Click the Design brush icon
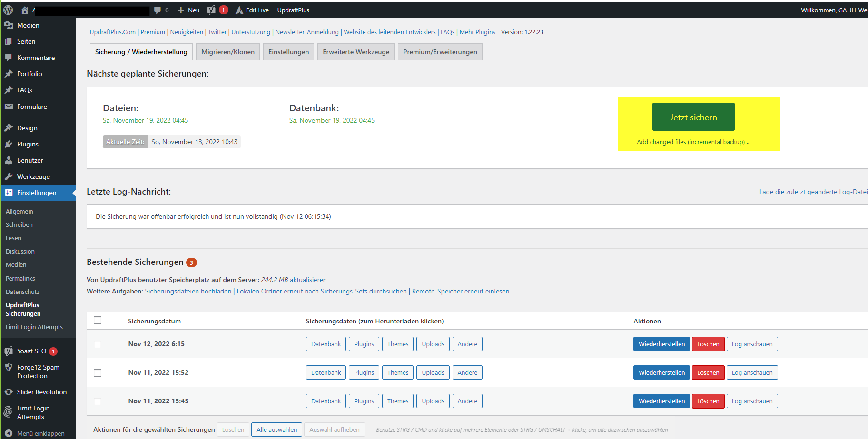The image size is (868, 439). (9, 128)
